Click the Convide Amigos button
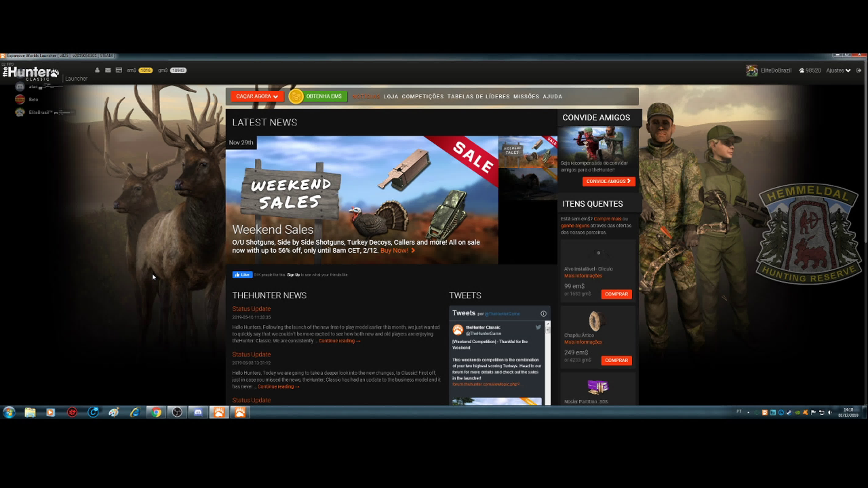Screen dimensions: 868x488 coord(609,181)
